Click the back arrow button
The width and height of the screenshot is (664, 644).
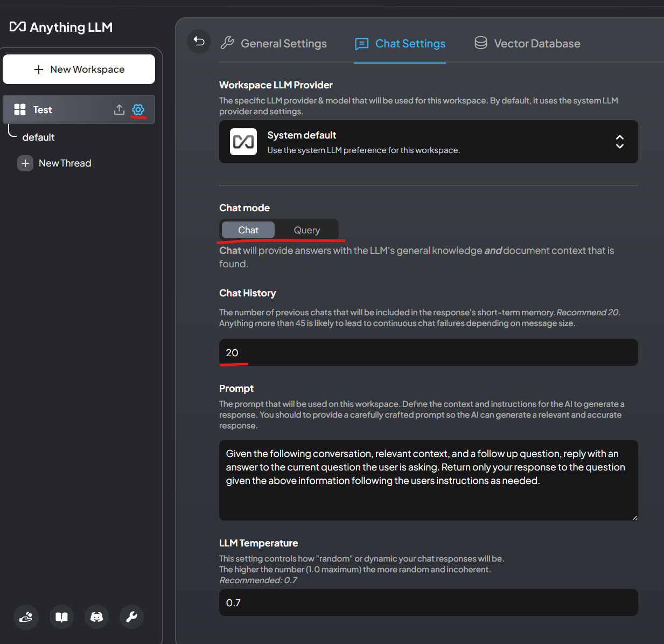(x=199, y=41)
